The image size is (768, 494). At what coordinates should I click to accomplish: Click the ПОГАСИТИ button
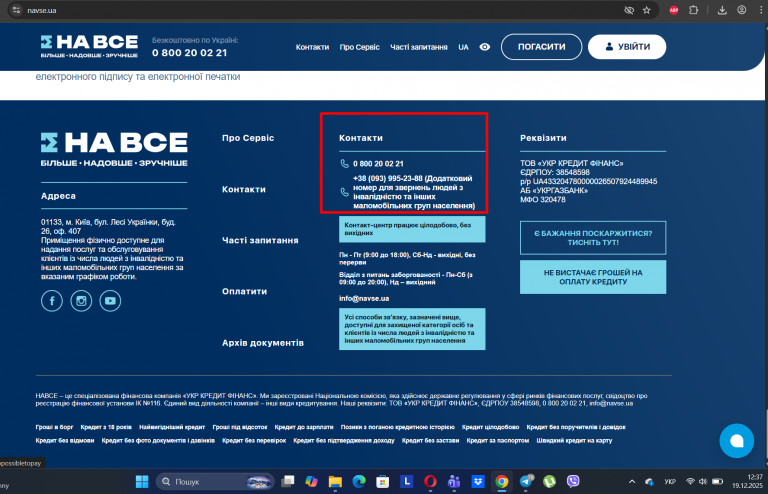point(541,47)
